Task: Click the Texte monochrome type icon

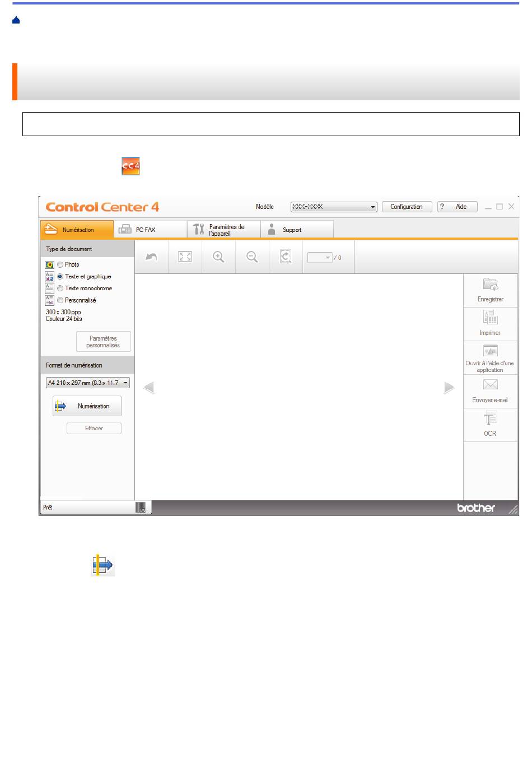Action: [x=50, y=288]
